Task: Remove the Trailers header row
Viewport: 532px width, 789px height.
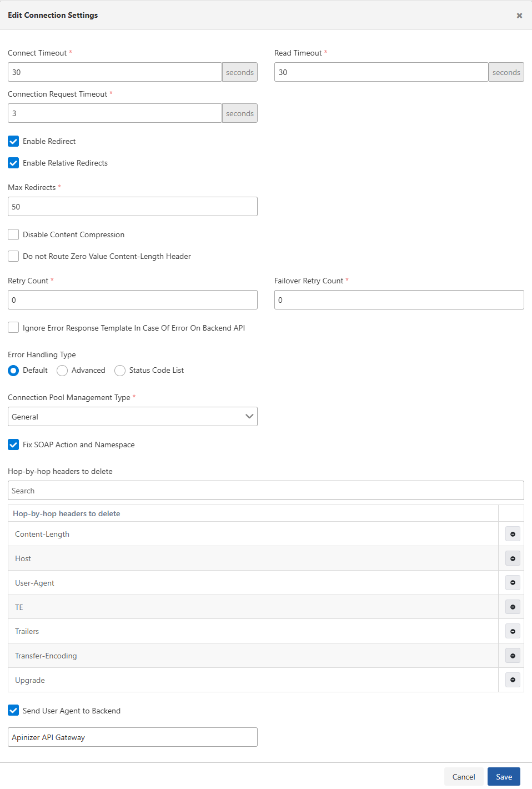Action: pyautogui.click(x=513, y=631)
